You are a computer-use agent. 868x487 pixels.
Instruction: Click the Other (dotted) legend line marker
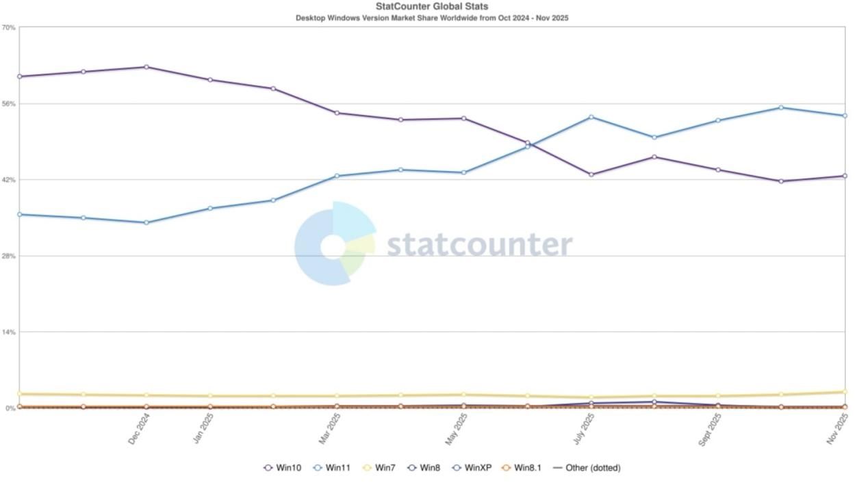pyautogui.click(x=557, y=468)
